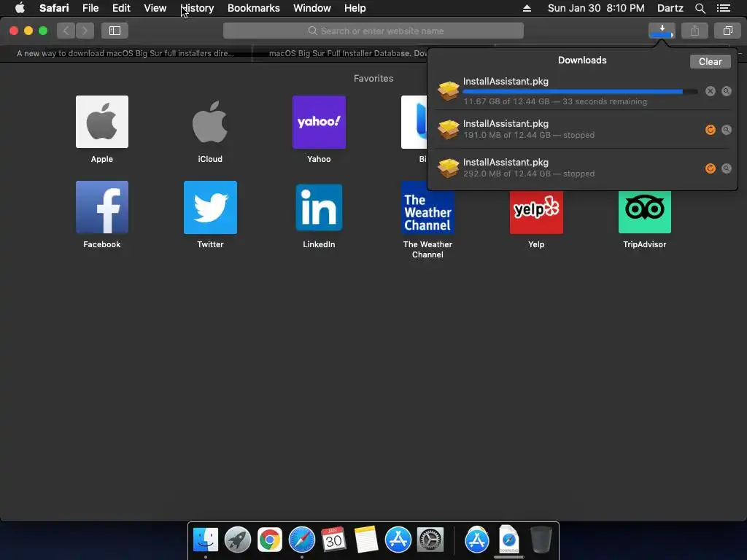Open Launchpad from the Dock
The image size is (747, 560).
click(237, 540)
